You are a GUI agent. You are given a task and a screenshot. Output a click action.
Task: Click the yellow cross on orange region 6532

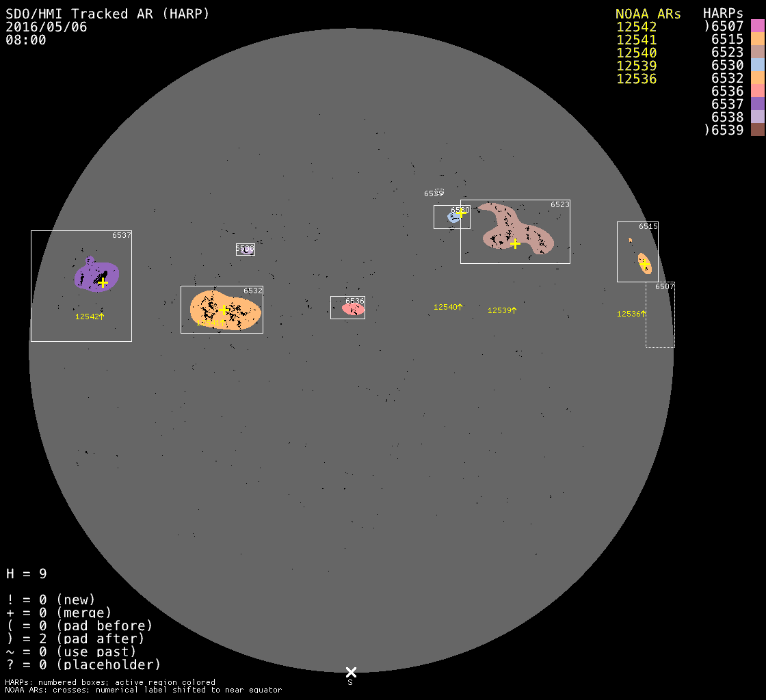coord(223,310)
